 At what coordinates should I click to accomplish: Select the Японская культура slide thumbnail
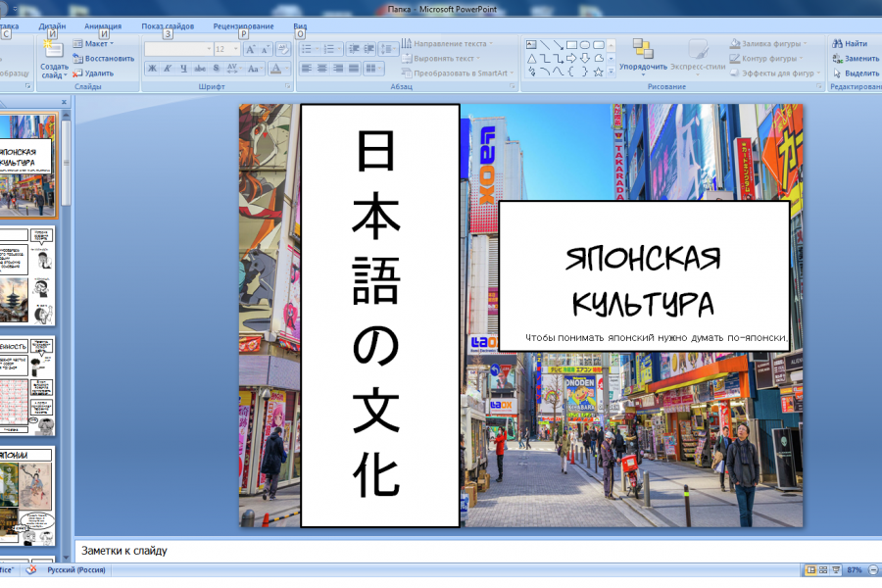[x=27, y=166]
